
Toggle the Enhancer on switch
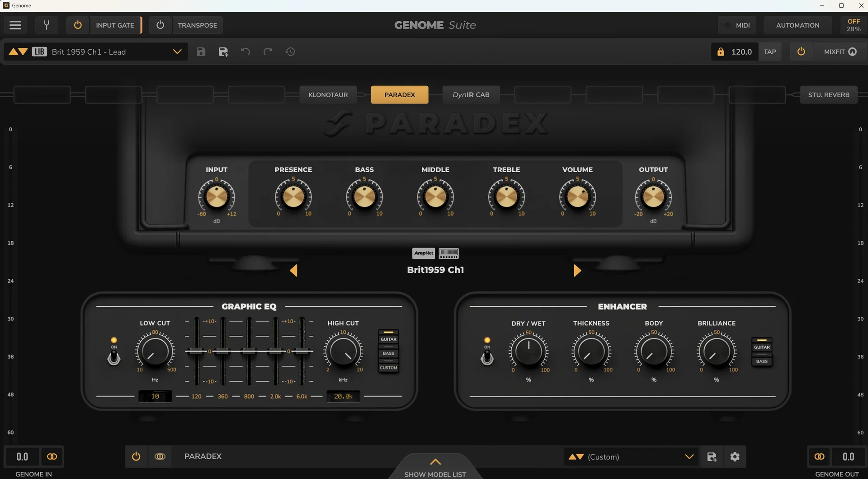click(x=487, y=357)
